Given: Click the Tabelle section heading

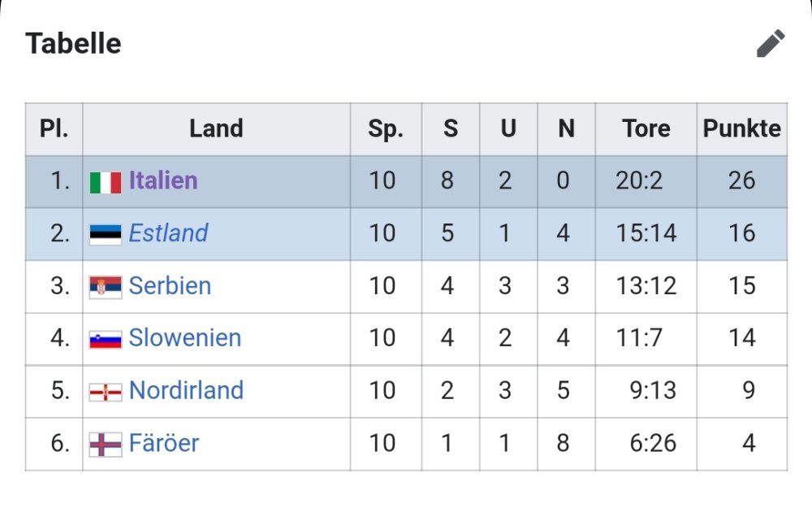Looking at the screenshot, I should pyautogui.click(x=73, y=43).
